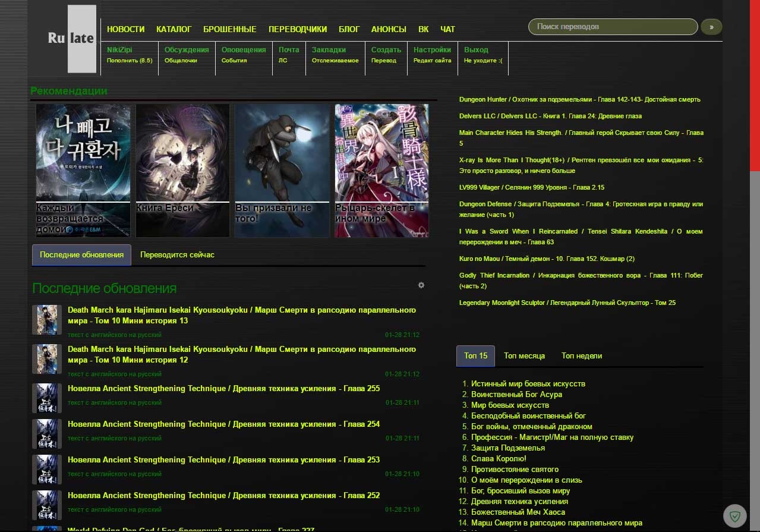760x532 pixels.
Task: Click the green shield icon at bottom right
Action: click(735, 516)
